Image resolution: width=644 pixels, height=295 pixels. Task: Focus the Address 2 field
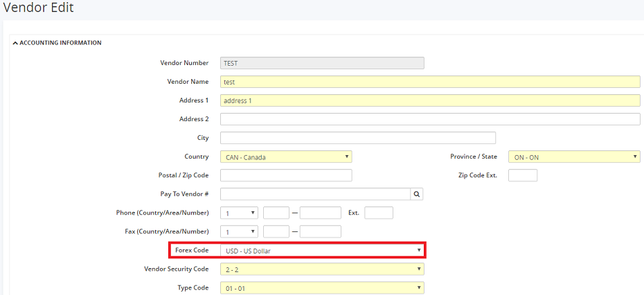click(x=429, y=119)
